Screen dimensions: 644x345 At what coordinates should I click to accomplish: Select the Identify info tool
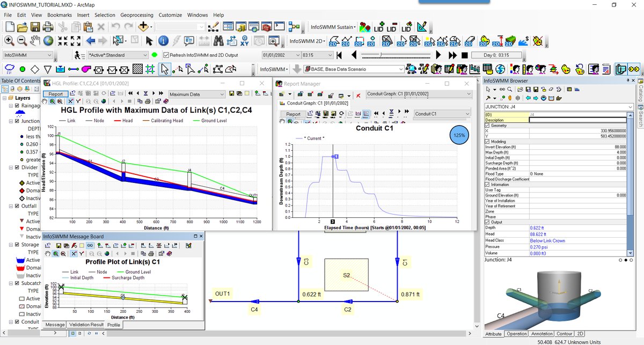[x=163, y=40]
